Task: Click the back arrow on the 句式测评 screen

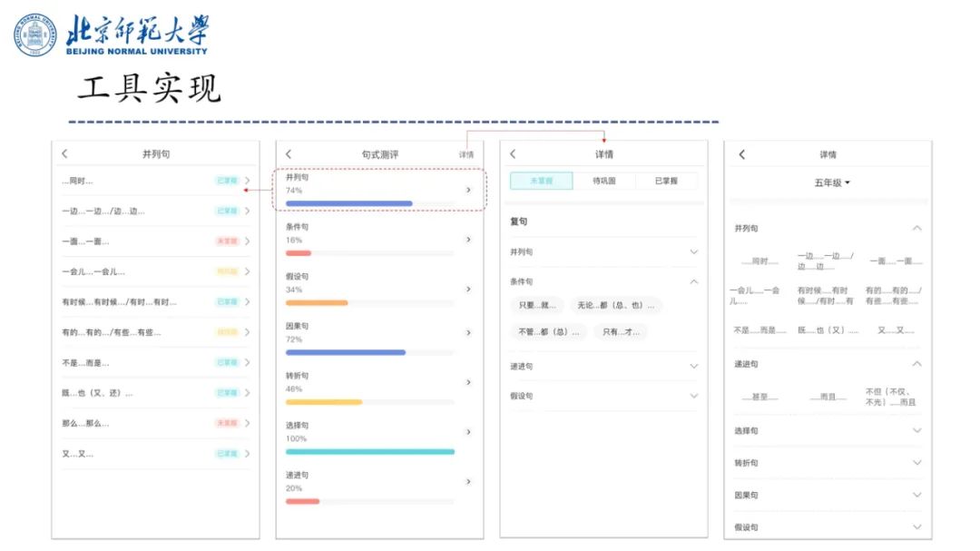Action: click(287, 153)
